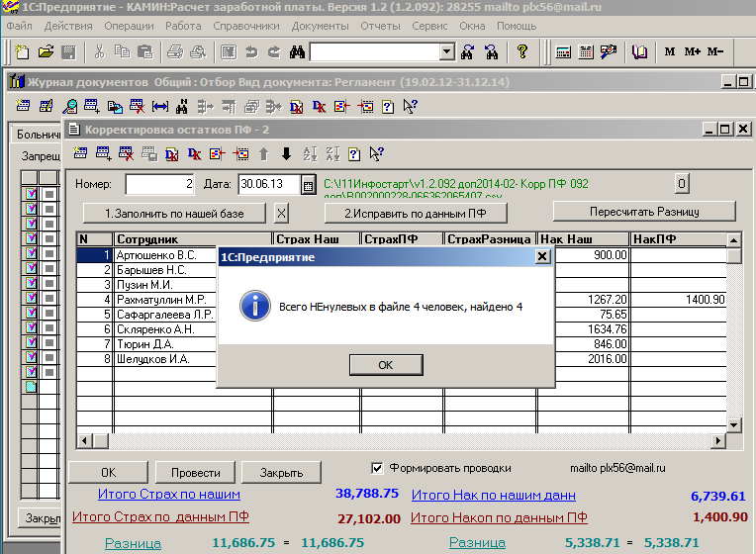
Task: Open the Справочники menu
Action: point(245,26)
